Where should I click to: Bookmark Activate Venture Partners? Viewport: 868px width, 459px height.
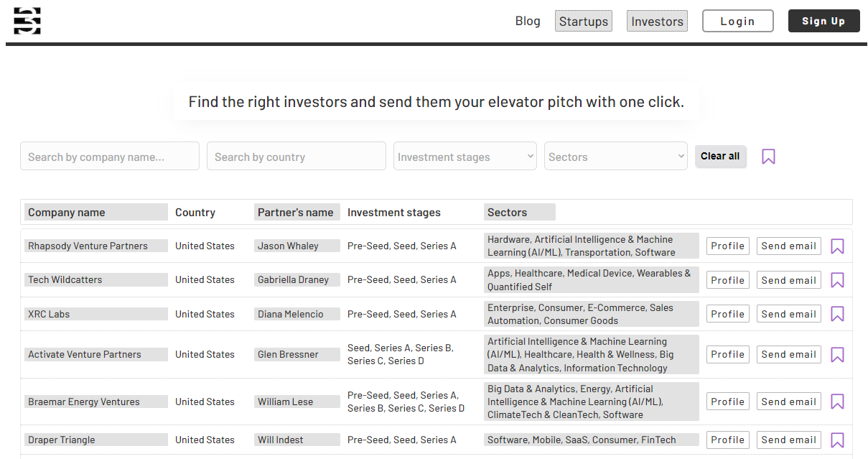837,354
